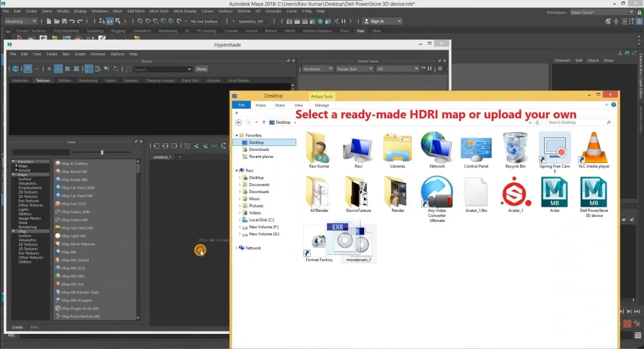
Task: Click the blue File button in Explorer
Action: [241, 105]
